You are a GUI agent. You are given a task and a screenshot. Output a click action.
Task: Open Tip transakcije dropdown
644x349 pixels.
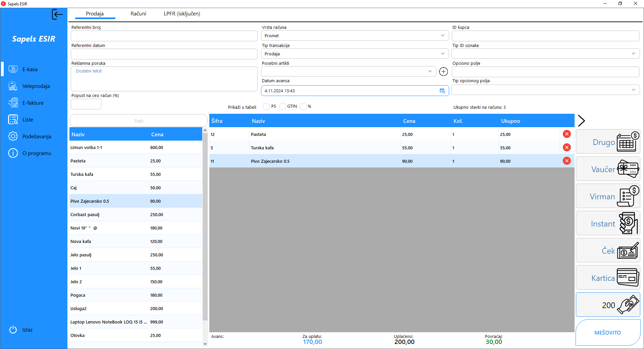click(x=355, y=54)
